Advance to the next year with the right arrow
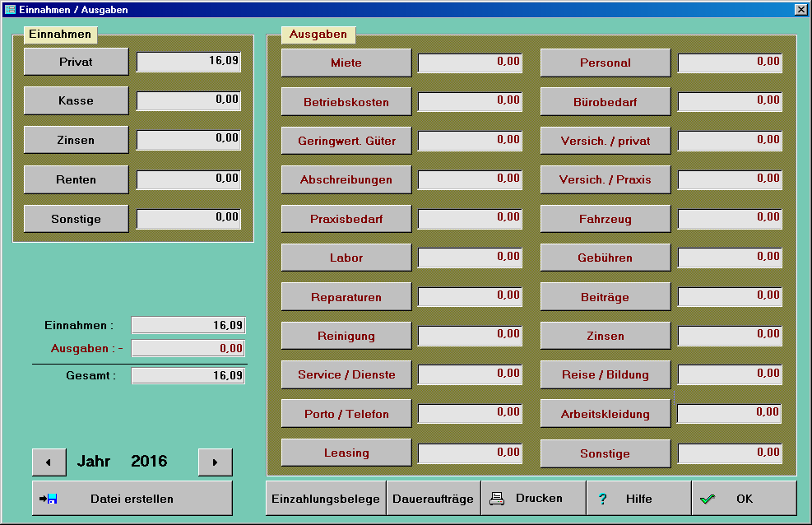The width and height of the screenshot is (812, 525). click(215, 462)
